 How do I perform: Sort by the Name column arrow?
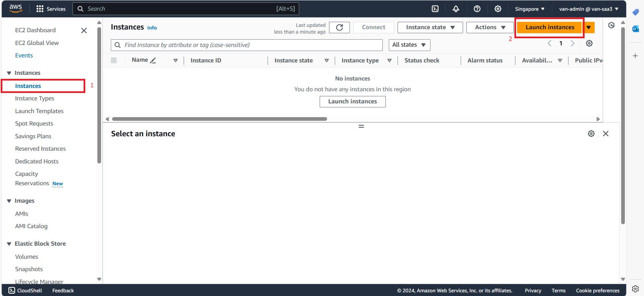(176, 60)
